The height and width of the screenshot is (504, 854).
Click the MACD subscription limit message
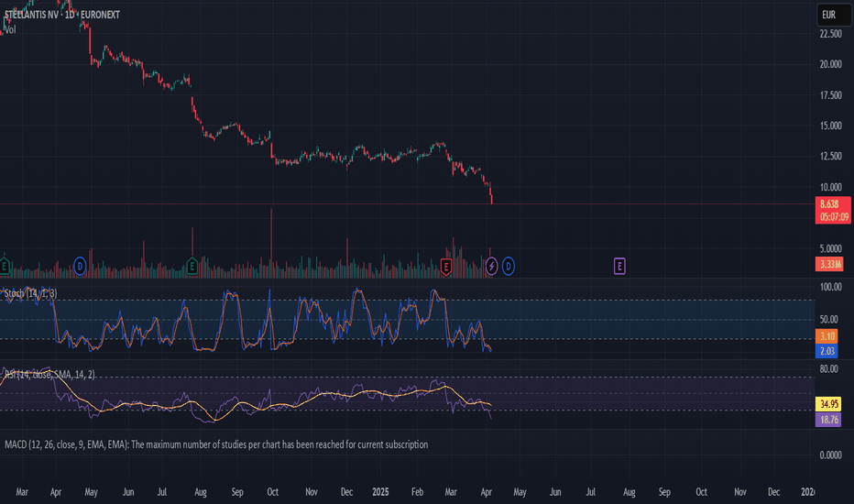[x=216, y=444]
